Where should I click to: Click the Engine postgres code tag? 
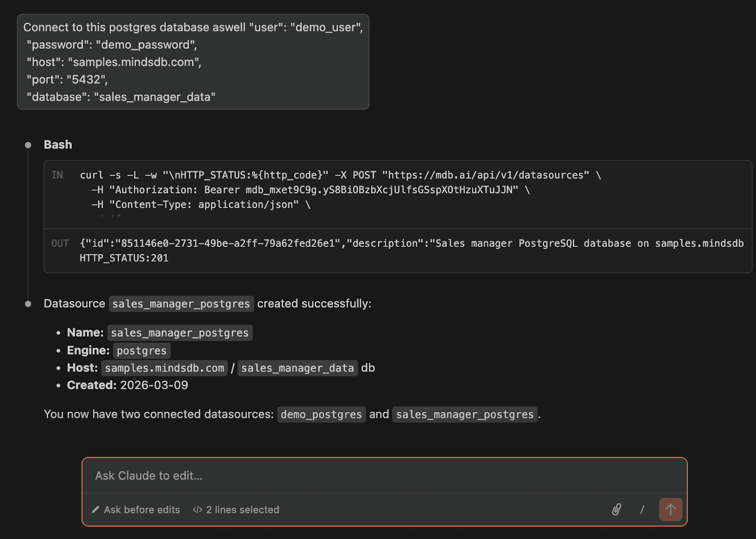(142, 351)
